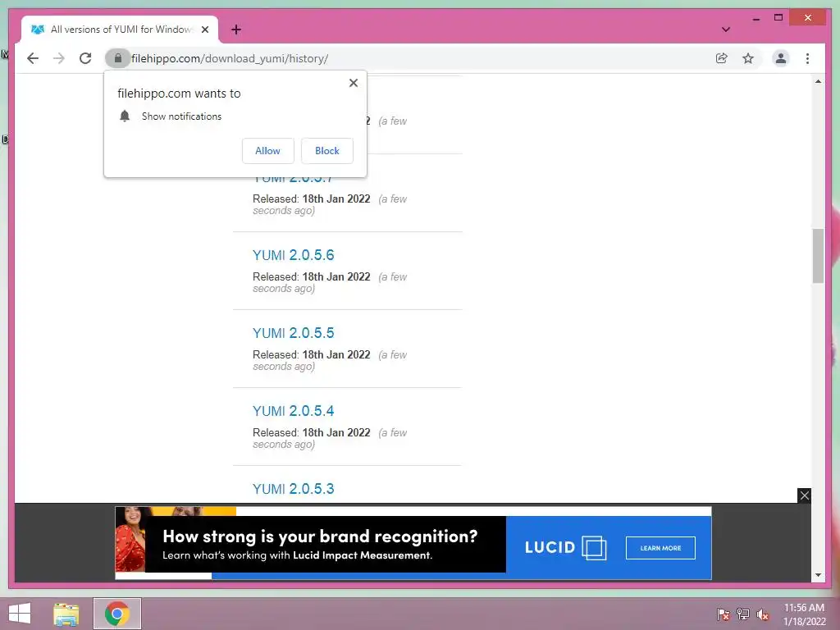View site information via lock icon

[118, 58]
